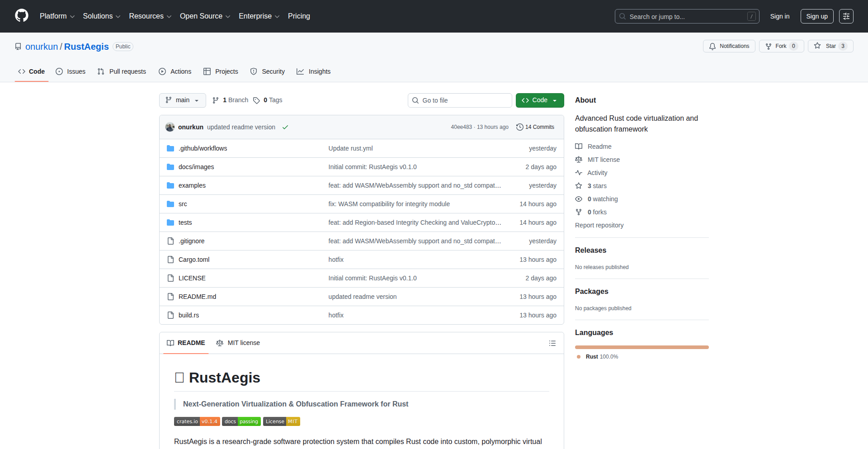This screenshot has width=868, height=449.
Task: Switch to the Issues tab
Action: [x=71, y=71]
